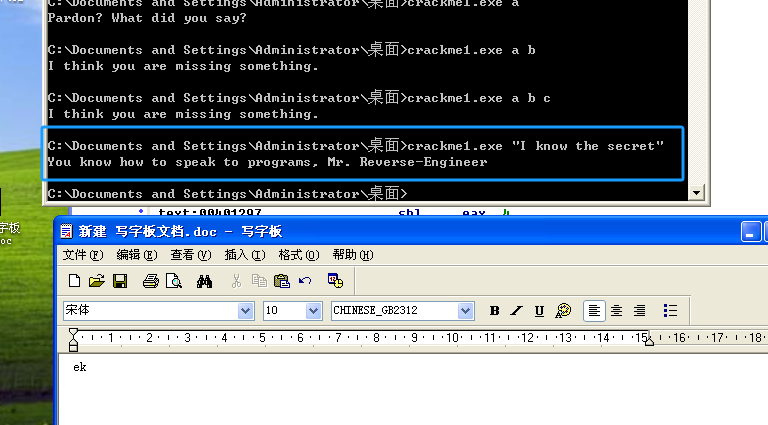Open print preview in WordPad
Screen dimensions: 768x425
[x=174, y=281]
